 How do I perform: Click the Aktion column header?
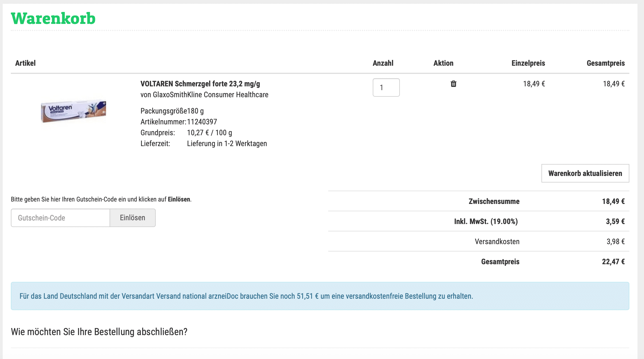443,63
